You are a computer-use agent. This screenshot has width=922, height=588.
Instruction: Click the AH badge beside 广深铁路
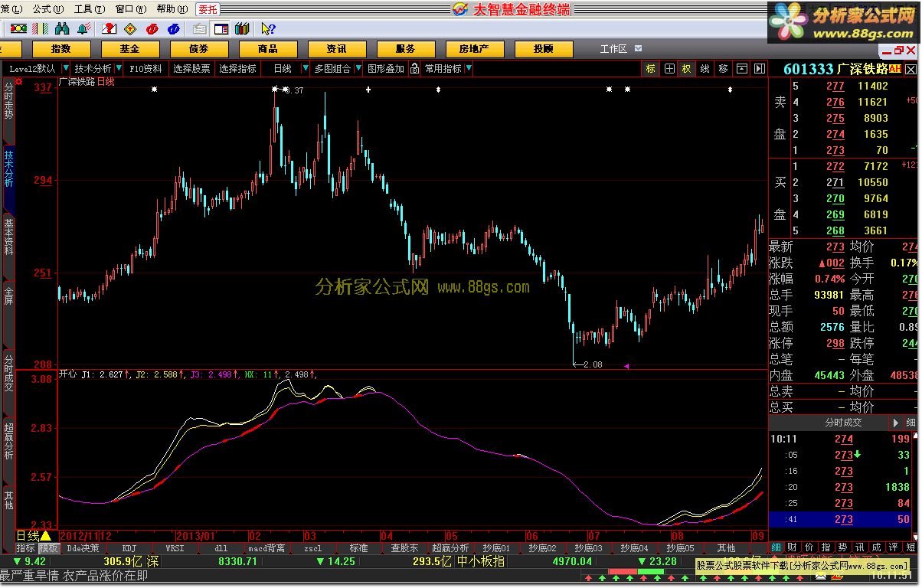[x=895, y=69]
